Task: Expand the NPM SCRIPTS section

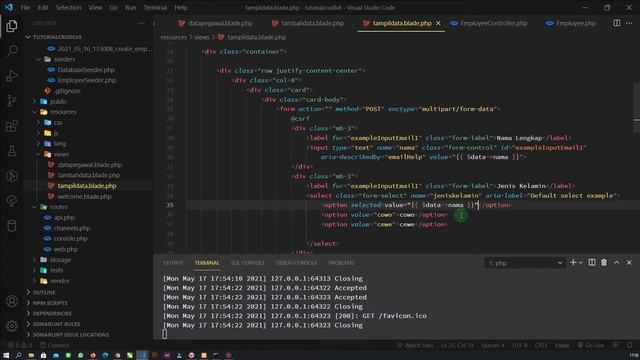Action: click(50, 303)
